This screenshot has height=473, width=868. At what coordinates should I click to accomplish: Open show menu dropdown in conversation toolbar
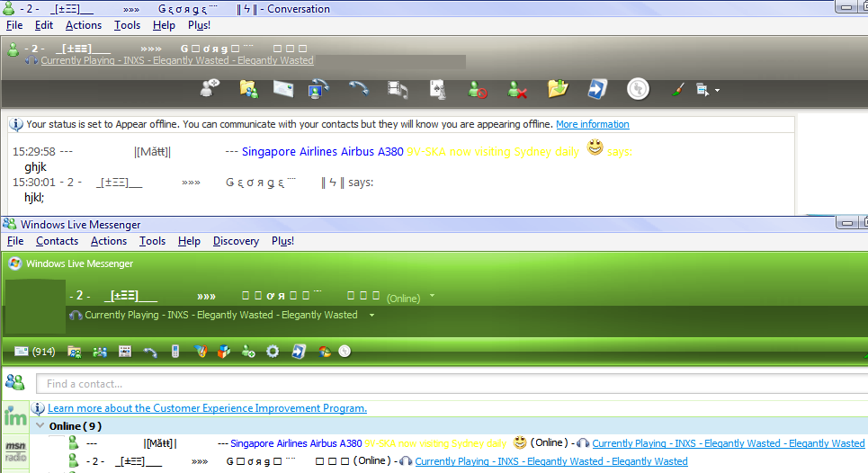click(708, 90)
